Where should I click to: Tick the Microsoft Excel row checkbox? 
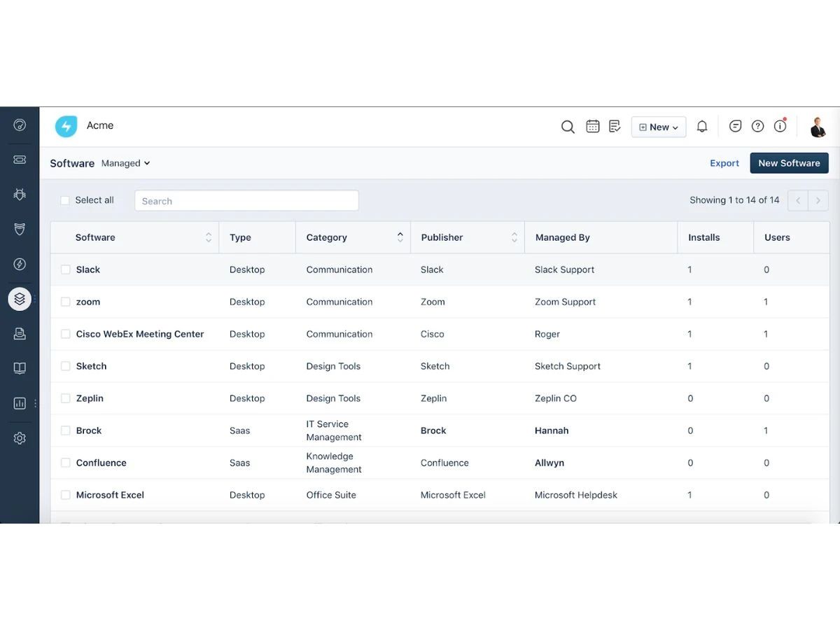(66, 495)
